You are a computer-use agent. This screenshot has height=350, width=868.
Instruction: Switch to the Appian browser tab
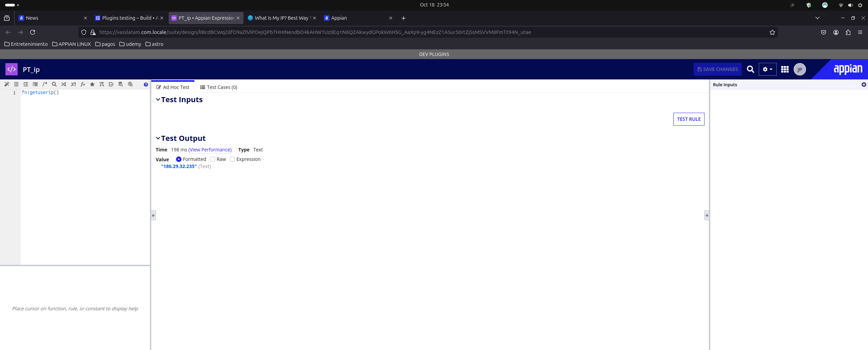tap(358, 18)
